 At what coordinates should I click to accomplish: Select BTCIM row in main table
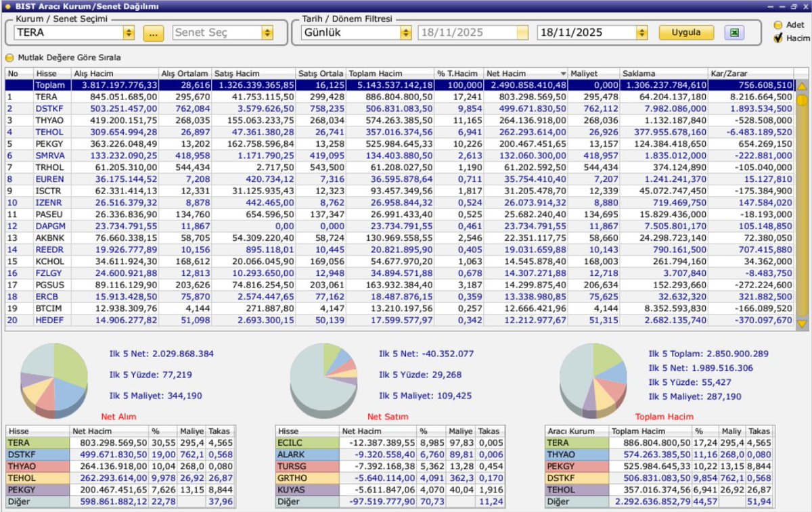pos(399,308)
